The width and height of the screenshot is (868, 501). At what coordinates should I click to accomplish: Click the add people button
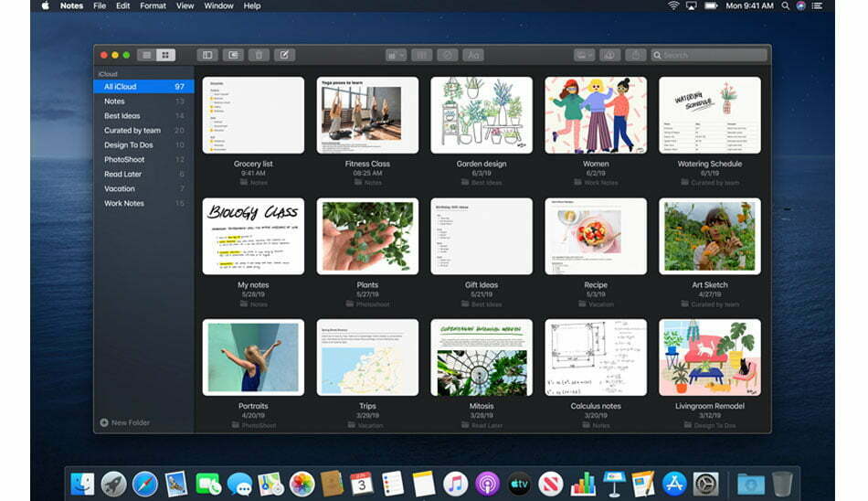[x=609, y=56]
